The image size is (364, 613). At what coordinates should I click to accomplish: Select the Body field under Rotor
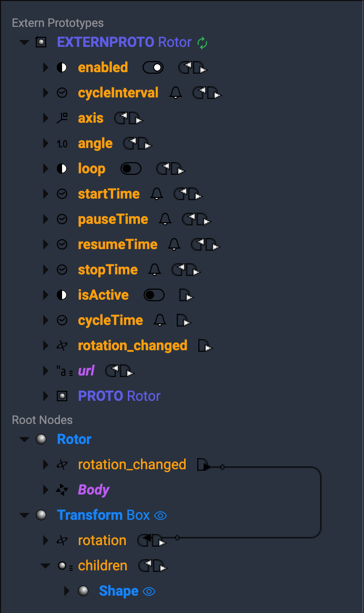[94, 490]
